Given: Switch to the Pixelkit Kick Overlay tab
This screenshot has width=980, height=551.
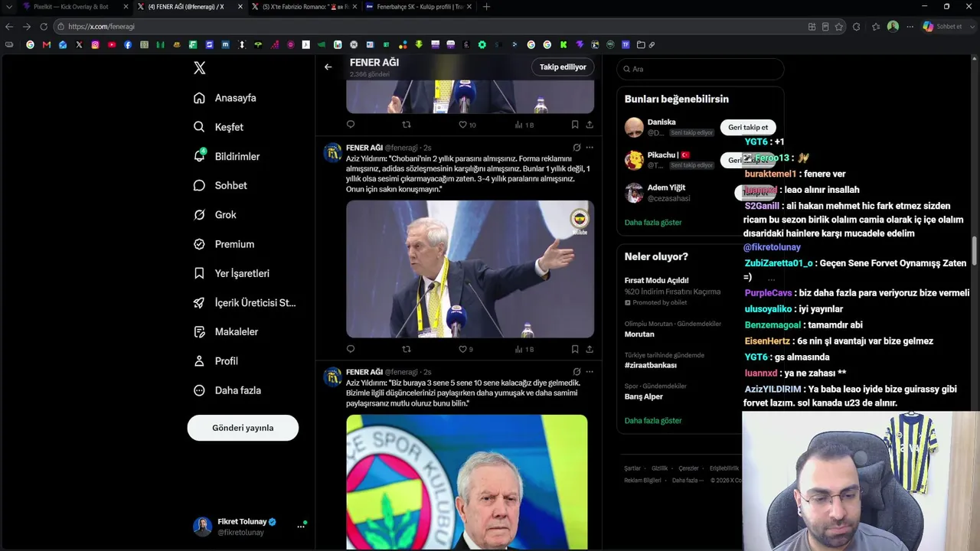Looking at the screenshot, I should (x=74, y=7).
